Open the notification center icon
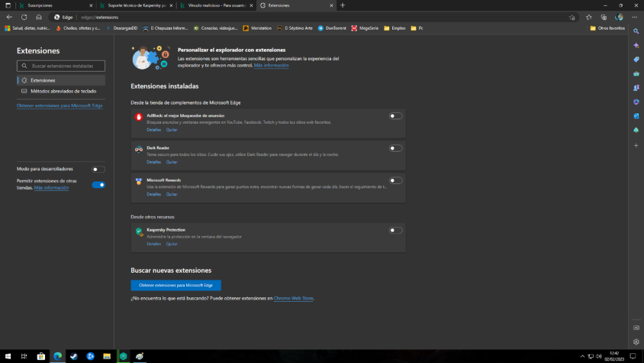The height and width of the screenshot is (363, 644). [633, 357]
